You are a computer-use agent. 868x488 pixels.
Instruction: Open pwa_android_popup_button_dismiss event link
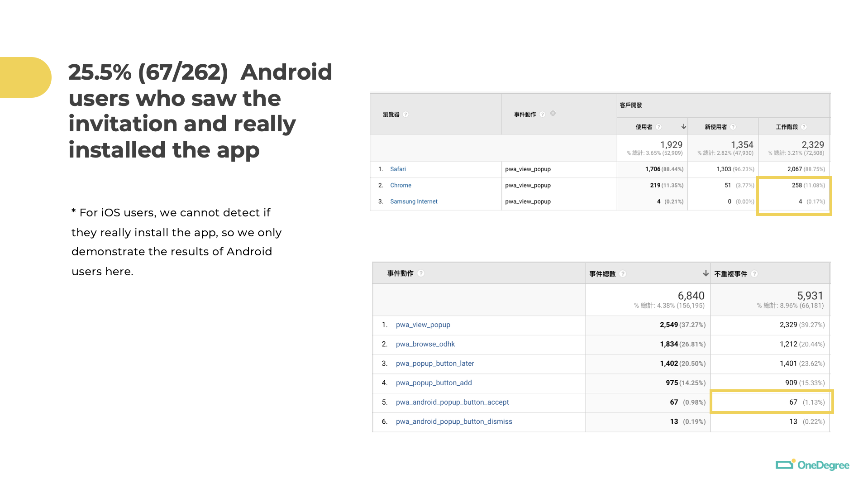pos(454,422)
